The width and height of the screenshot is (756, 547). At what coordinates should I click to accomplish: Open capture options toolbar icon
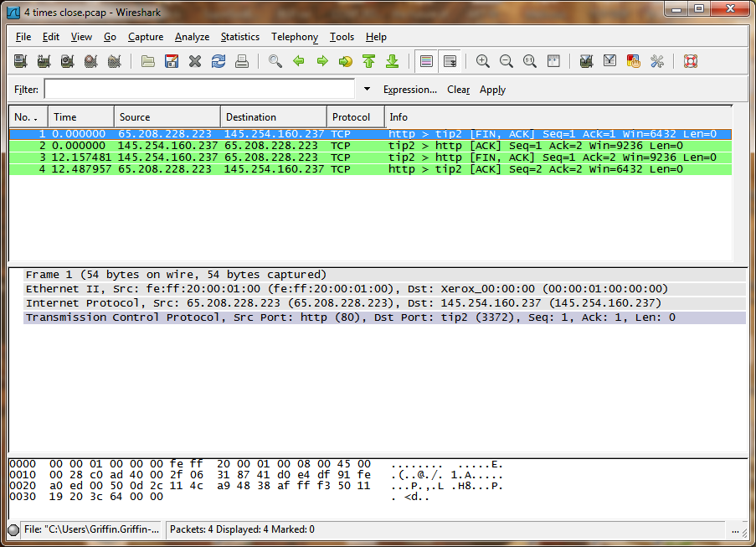[x=44, y=61]
